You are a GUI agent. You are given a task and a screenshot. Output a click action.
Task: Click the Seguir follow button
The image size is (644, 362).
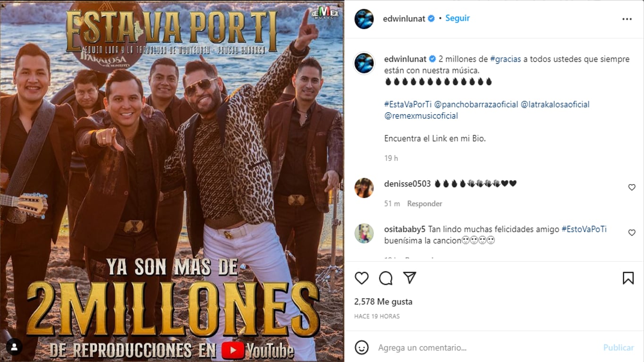tap(458, 18)
